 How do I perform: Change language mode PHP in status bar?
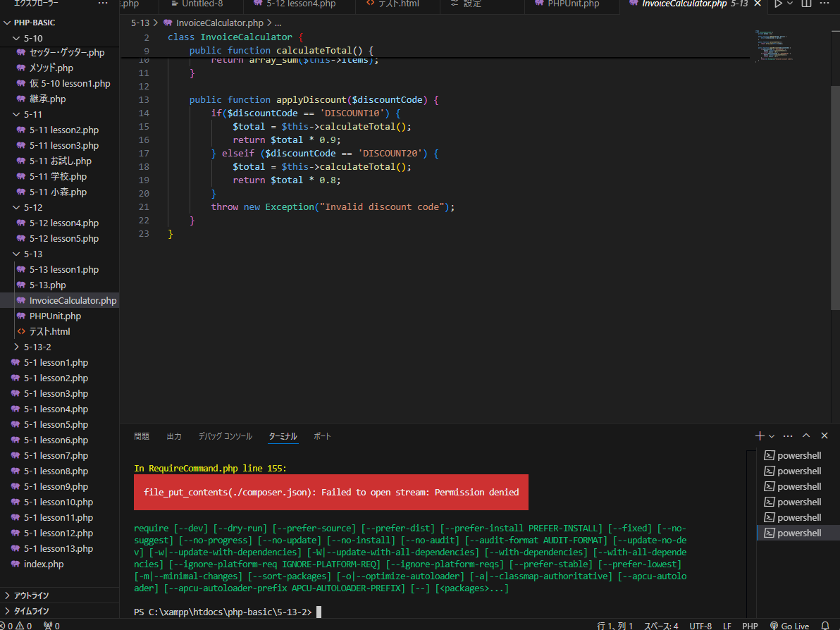750,626
